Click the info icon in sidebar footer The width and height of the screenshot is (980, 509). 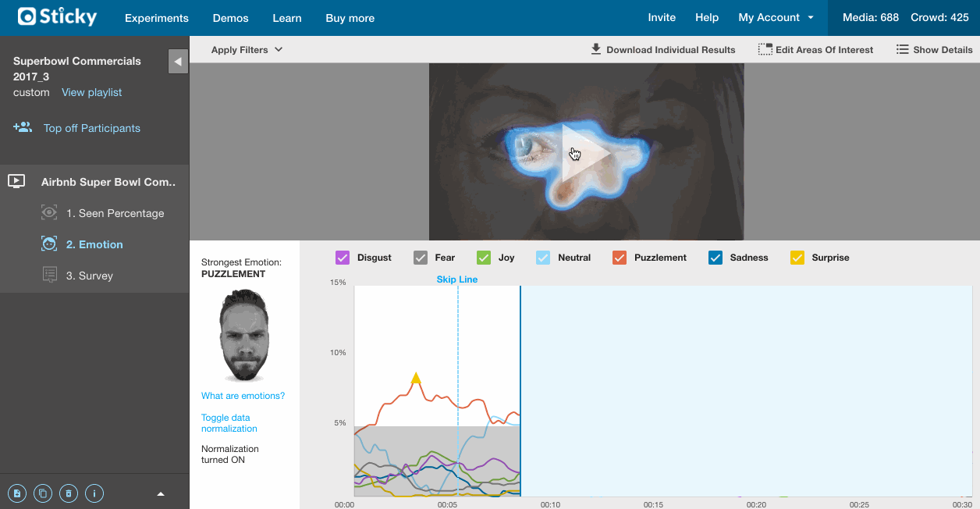(94, 493)
